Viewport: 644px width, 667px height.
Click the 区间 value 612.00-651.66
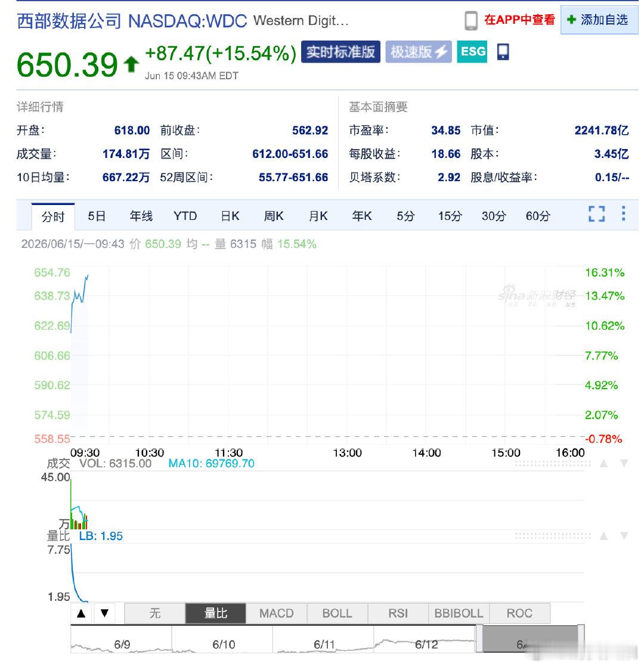pos(290,154)
